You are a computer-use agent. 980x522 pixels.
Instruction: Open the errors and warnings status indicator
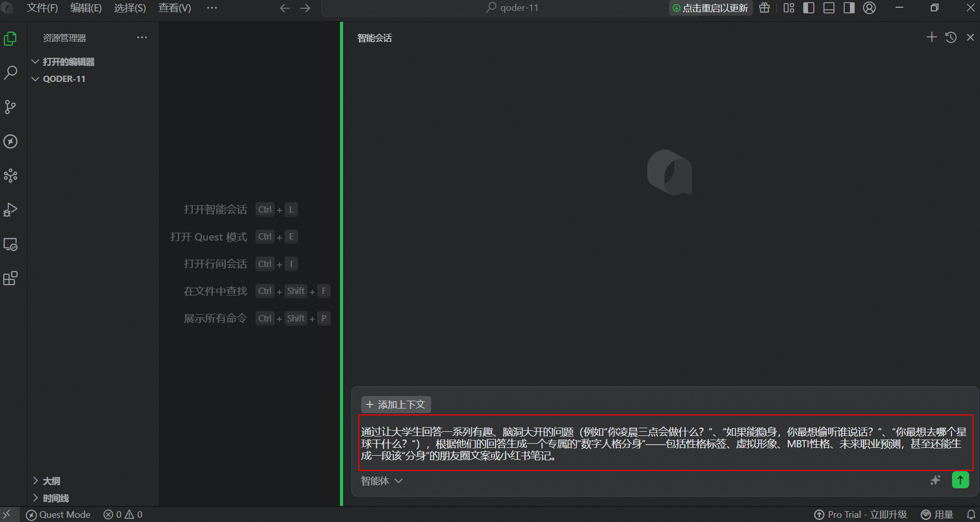point(123,515)
